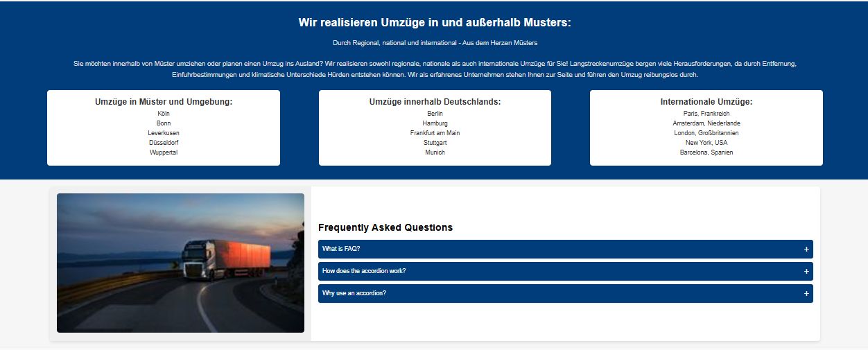
Task: Click the 'Wir realisieren Umzüge' main heading
Action: coord(435,22)
